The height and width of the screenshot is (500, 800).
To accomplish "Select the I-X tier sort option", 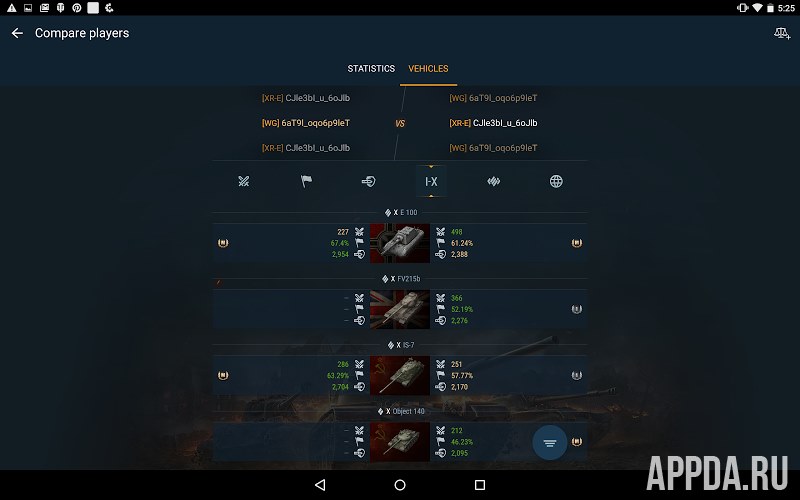I will (x=431, y=181).
